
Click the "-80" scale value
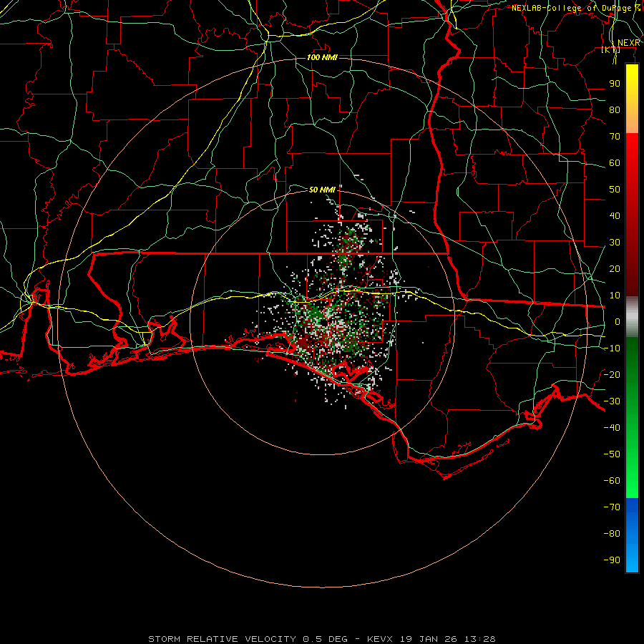point(612,534)
